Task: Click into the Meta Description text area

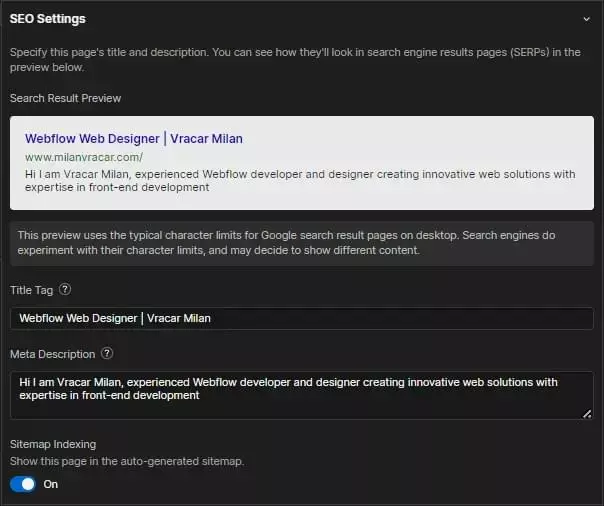Action: 302,395
